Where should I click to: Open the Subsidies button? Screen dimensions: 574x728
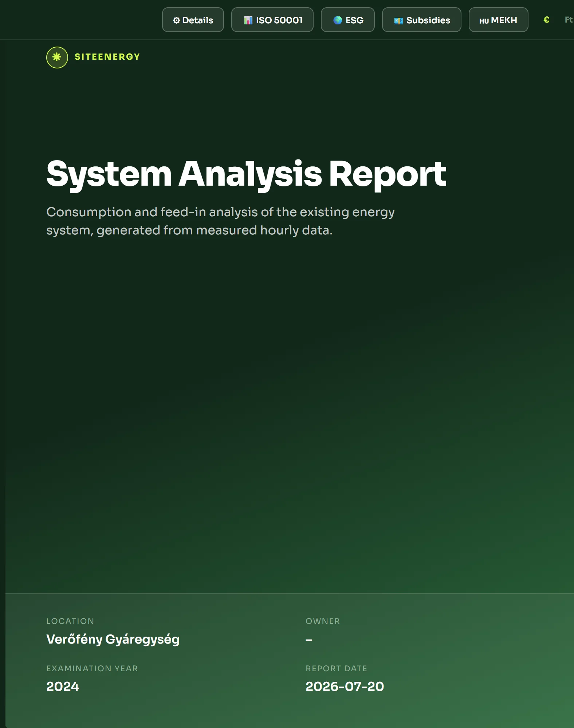421,20
